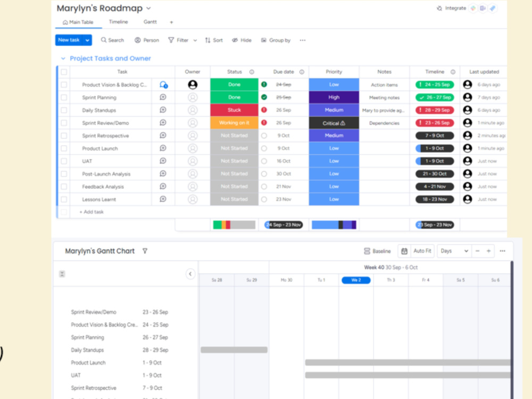Open the Sort options
The width and height of the screenshot is (532, 399).
(214, 40)
